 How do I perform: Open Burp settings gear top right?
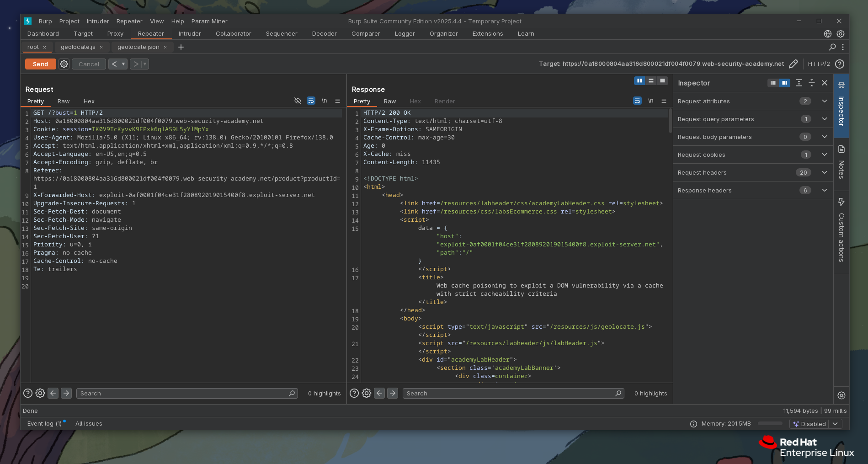pos(841,34)
